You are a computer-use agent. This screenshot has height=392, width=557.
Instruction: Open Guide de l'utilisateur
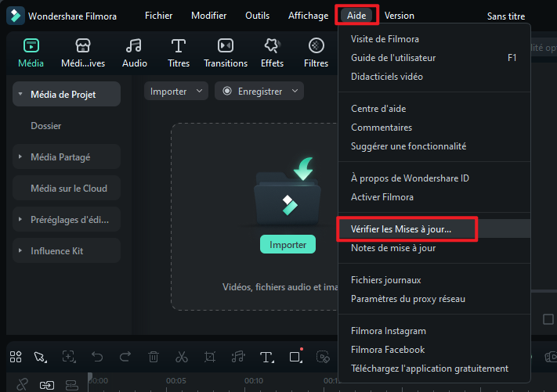[434, 58]
